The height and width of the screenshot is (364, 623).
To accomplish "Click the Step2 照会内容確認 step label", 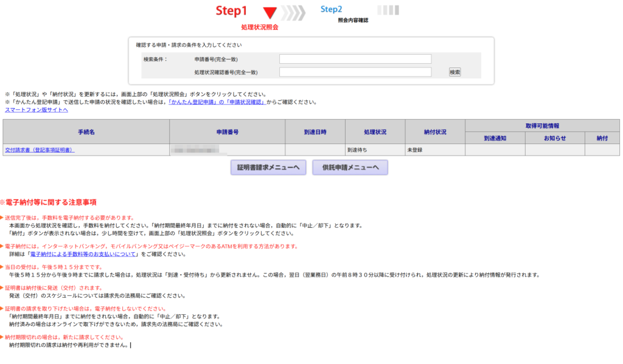I will tap(353, 20).
